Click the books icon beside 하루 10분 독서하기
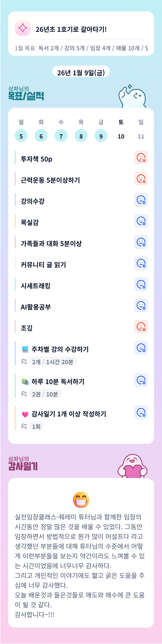 coord(25,381)
